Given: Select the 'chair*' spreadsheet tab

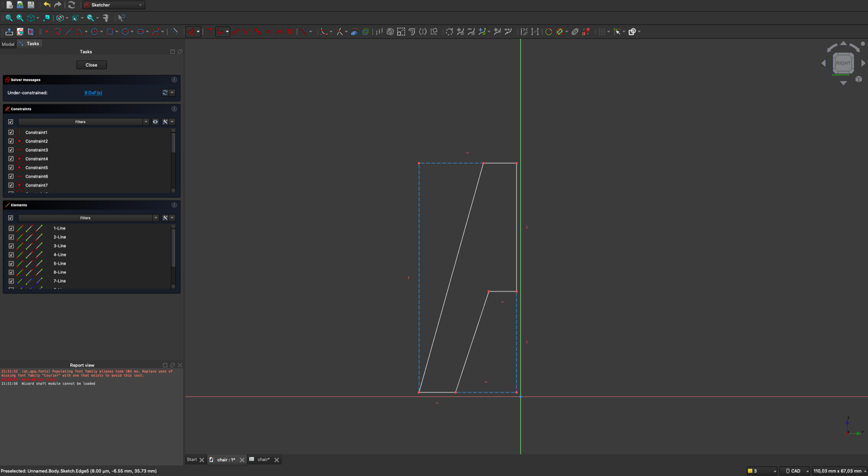Looking at the screenshot, I should click(263, 460).
